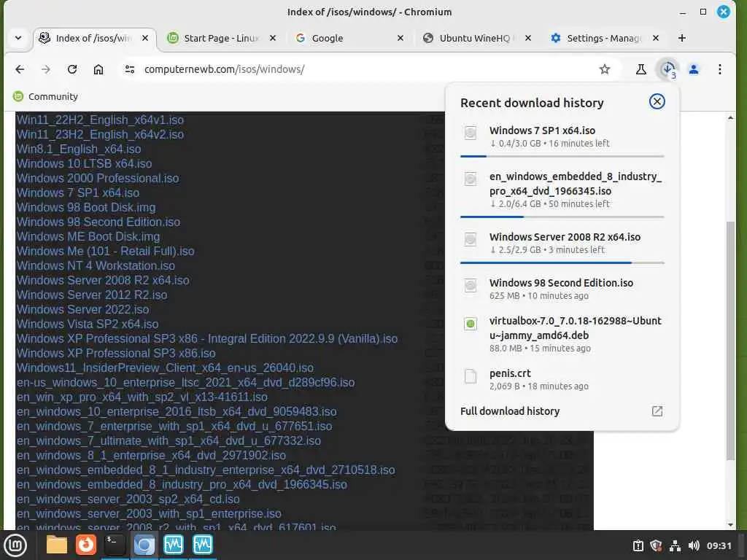Bookmark this page with the star icon

tap(605, 69)
